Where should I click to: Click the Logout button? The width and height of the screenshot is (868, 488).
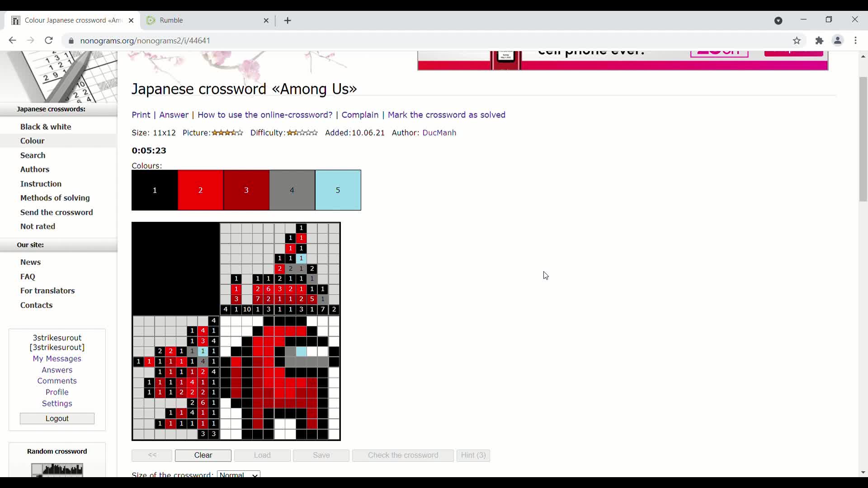click(57, 418)
